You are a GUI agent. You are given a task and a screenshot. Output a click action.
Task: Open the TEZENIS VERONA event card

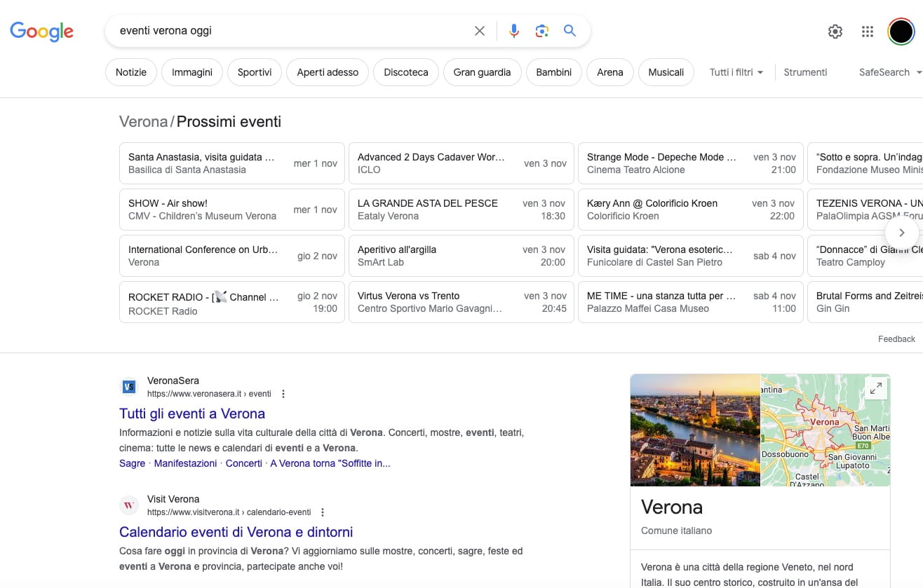pyautogui.click(x=865, y=210)
